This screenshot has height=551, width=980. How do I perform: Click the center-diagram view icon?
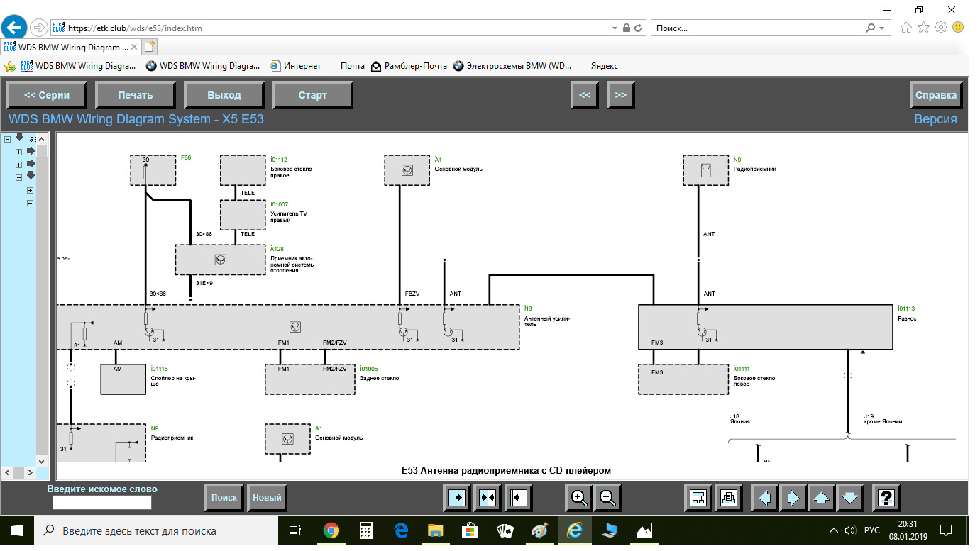488,498
